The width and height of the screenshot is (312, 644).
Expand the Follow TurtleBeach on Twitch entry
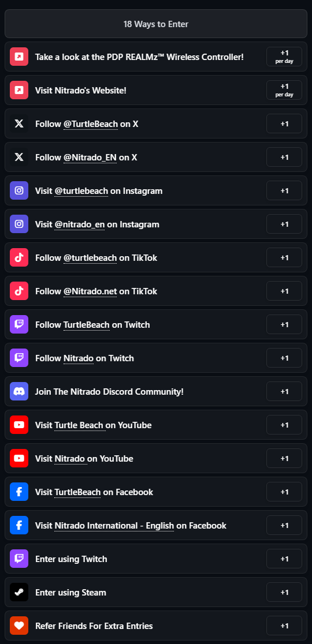tap(156, 324)
